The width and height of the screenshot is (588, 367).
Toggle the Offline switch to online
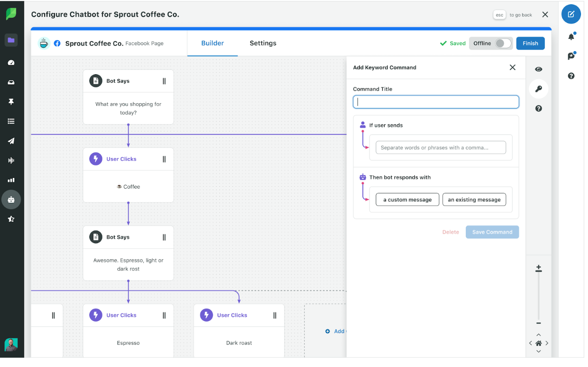(x=503, y=43)
